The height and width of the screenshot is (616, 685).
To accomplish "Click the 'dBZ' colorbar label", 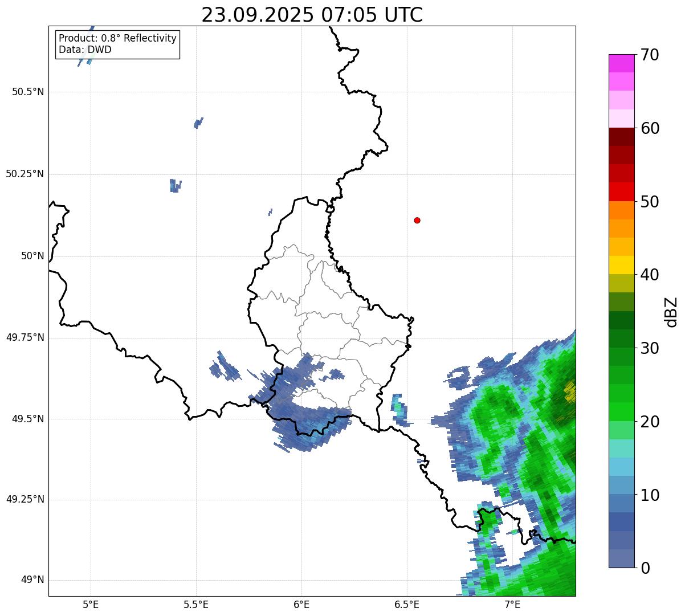I will point(671,312).
